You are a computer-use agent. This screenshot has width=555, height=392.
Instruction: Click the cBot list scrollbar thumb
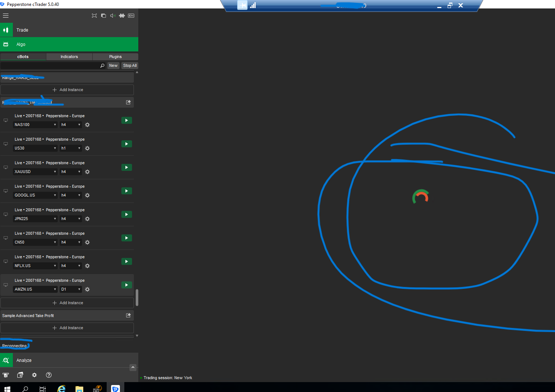click(137, 298)
